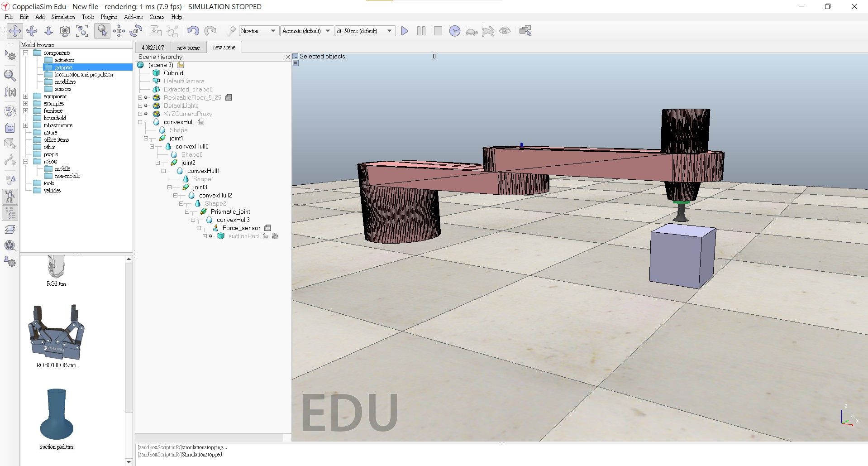Toggle visualization with the eye icon
This screenshot has height=466, width=868.
coord(505,31)
